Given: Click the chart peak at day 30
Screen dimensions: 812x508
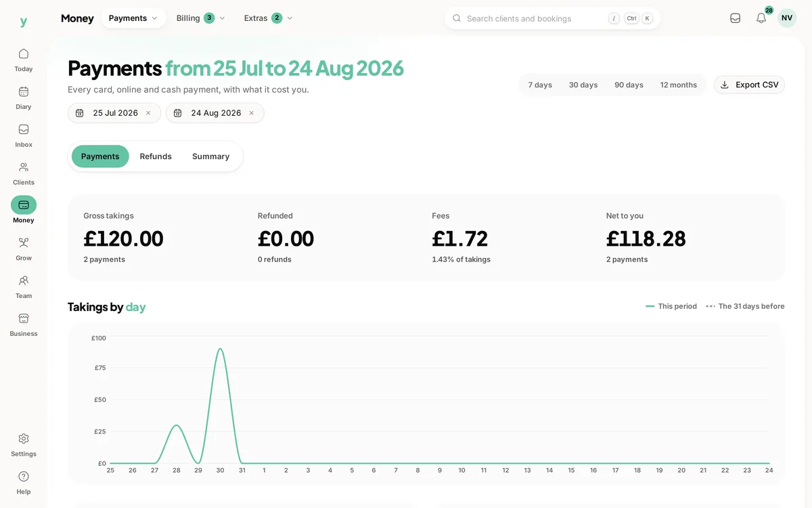Looking at the screenshot, I should pyautogui.click(x=220, y=349).
